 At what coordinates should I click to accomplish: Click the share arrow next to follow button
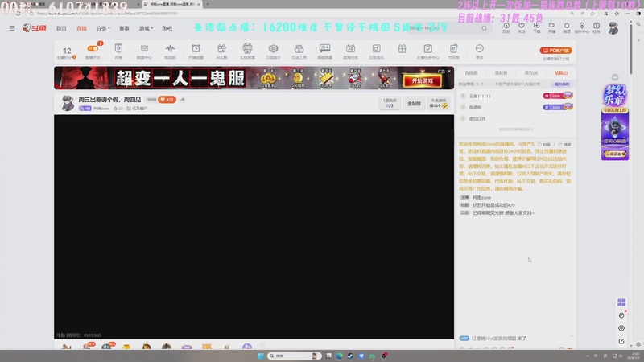point(183,99)
